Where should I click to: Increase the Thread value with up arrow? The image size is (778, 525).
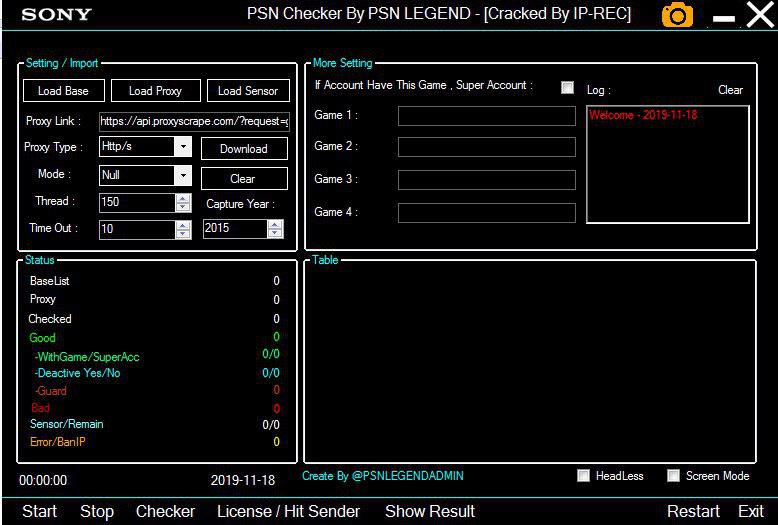point(183,198)
